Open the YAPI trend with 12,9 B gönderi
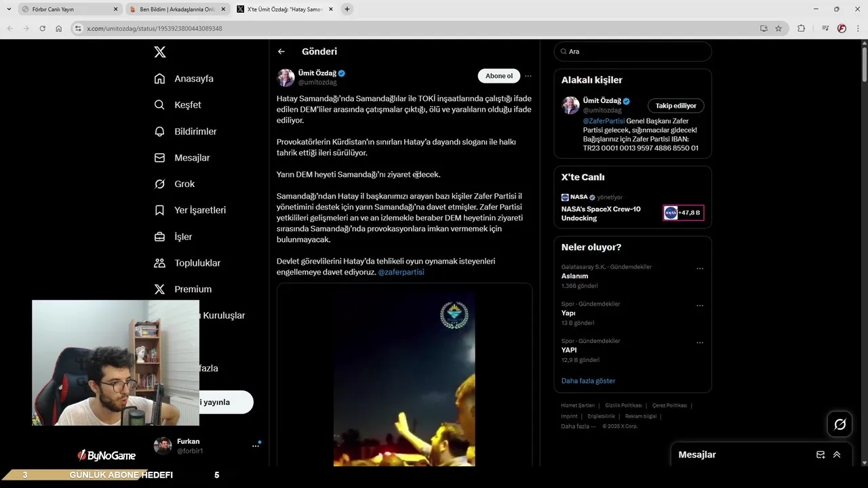The height and width of the screenshot is (488, 868). (x=569, y=350)
